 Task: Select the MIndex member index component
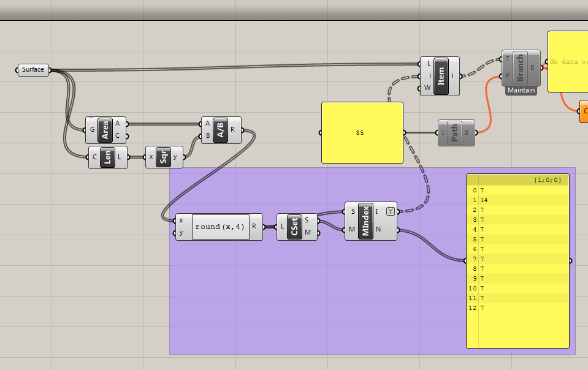365,221
